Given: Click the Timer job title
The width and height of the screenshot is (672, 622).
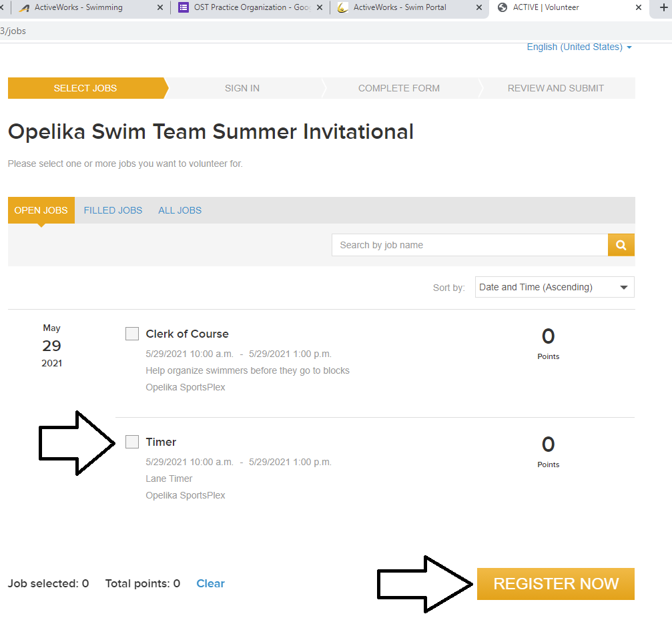Looking at the screenshot, I should [x=161, y=442].
